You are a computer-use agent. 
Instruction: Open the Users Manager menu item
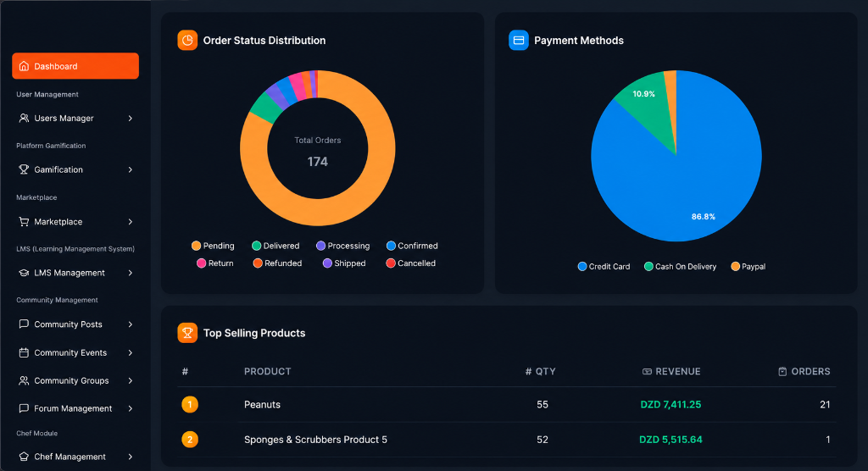click(75, 118)
